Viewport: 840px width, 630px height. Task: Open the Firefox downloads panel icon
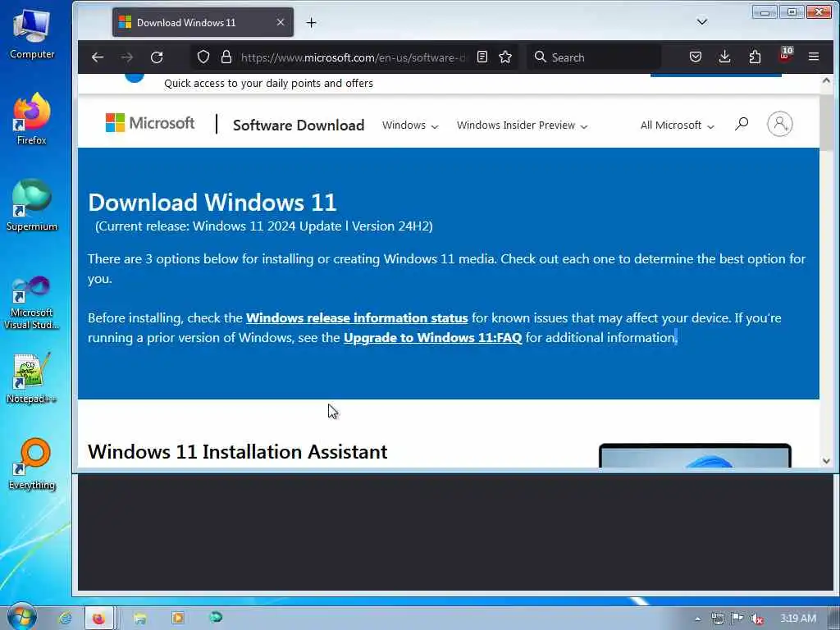click(725, 57)
